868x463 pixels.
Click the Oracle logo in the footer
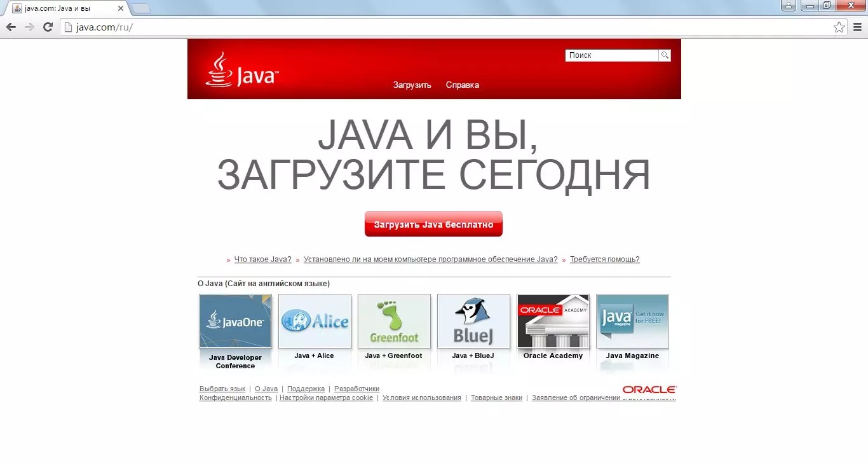[x=649, y=389]
